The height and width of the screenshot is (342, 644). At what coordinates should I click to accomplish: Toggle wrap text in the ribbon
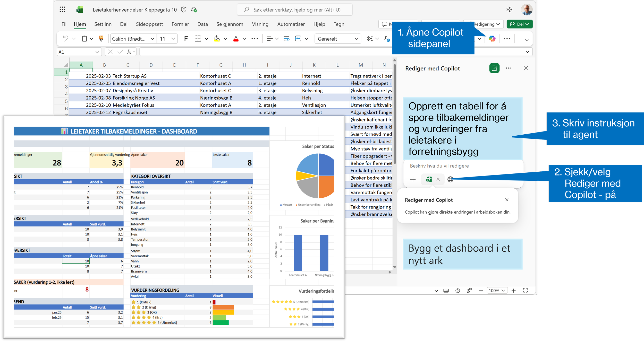tap(286, 39)
